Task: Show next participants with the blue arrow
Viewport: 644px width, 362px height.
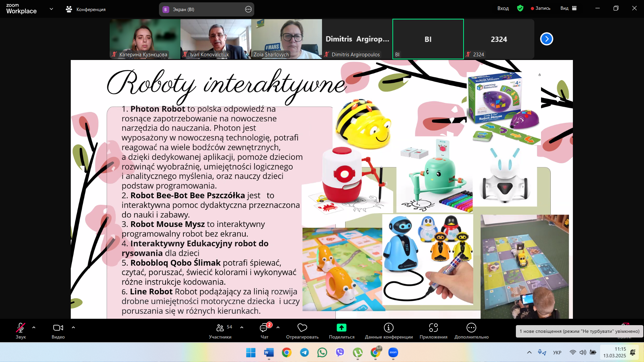Action: pyautogui.click(x=546, y=39)
